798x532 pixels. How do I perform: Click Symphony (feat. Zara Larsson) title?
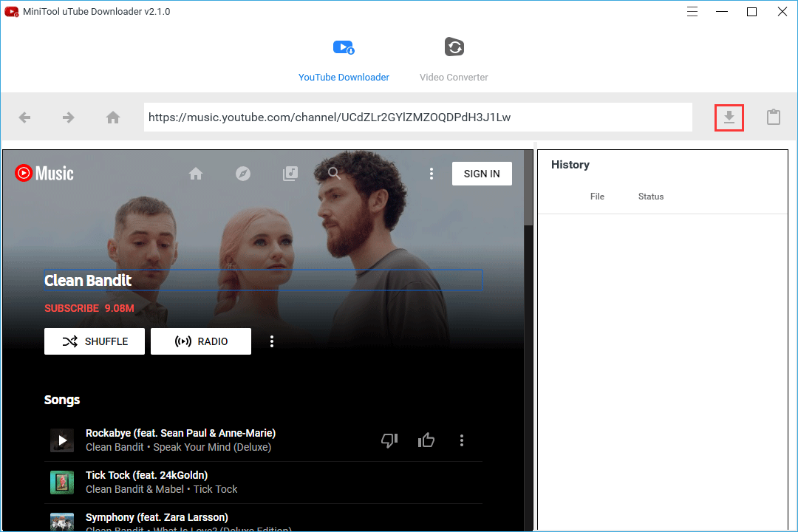(157, 517)
